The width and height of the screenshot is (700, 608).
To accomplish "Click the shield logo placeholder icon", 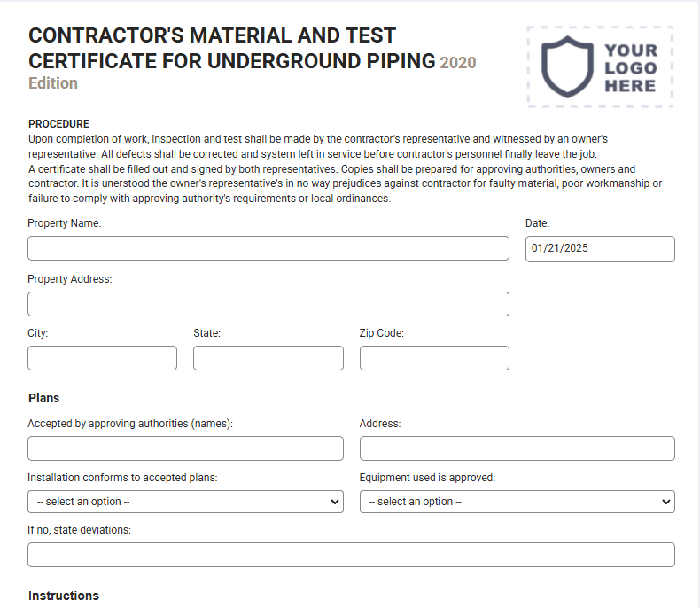I will click(567, 66).
